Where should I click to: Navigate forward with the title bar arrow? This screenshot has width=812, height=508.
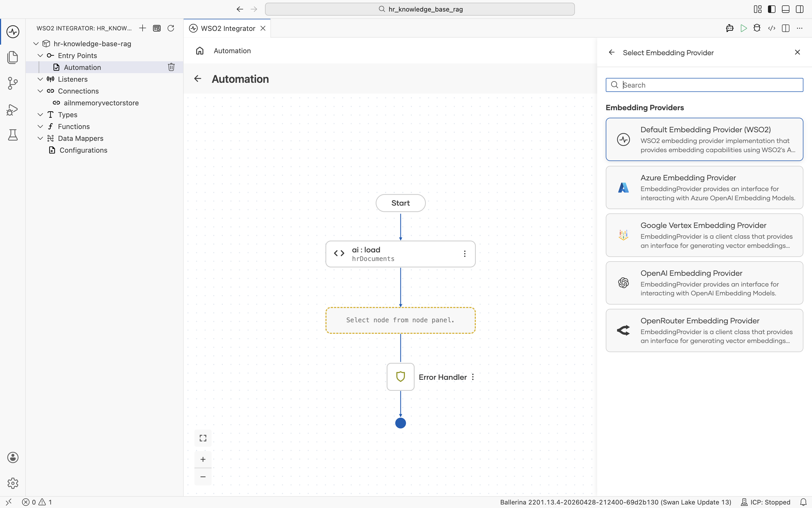(254, 9)
